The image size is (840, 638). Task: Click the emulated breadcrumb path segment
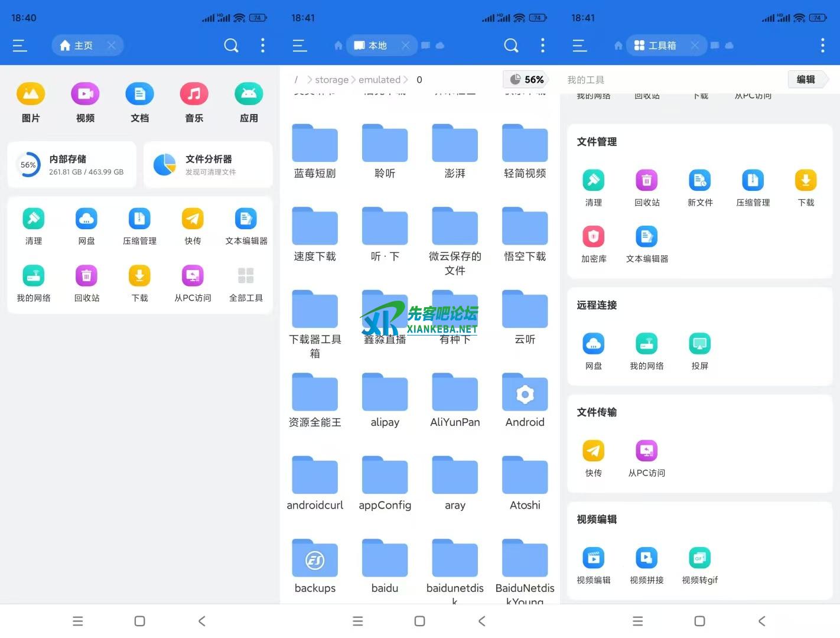tap(379, 80)
